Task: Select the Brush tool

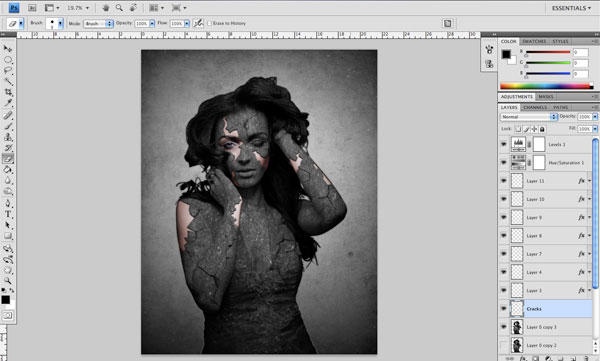Action: 8,126
